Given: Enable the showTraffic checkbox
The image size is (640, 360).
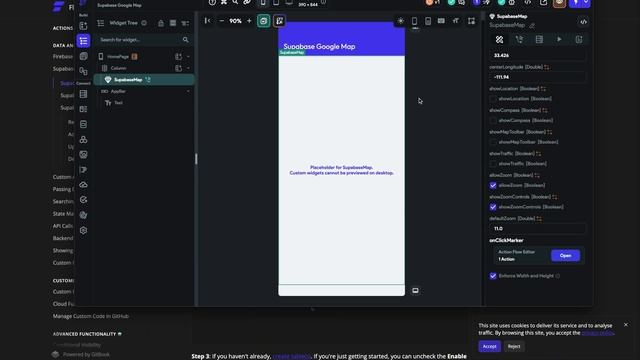Looking at the screenshot, I should (493, 164).
